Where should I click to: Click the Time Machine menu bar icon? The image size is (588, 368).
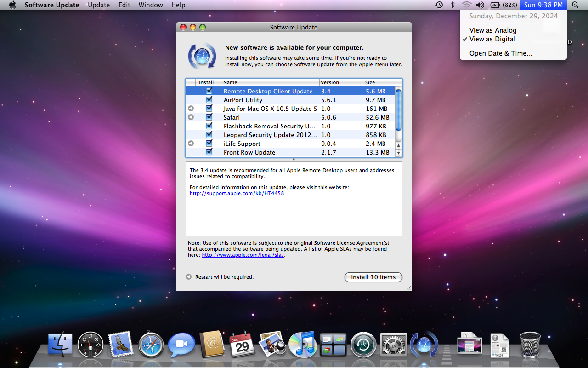click(439, 5)
